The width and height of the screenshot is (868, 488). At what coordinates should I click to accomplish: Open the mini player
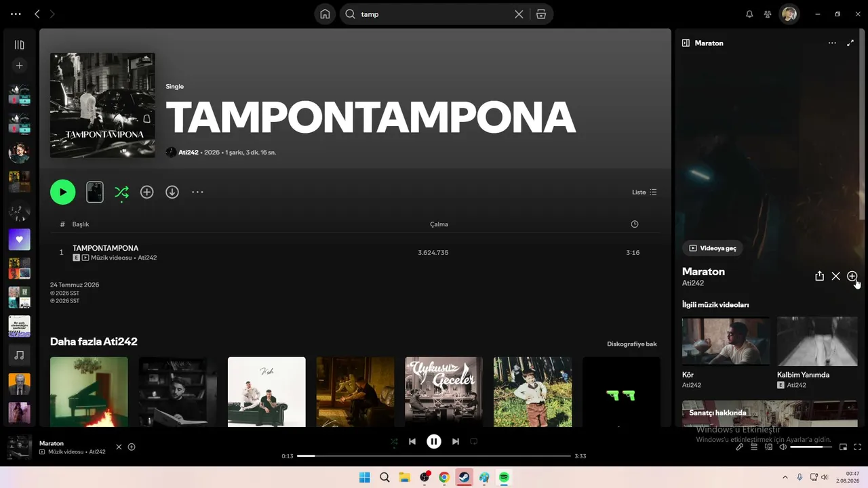click(843, 447)
